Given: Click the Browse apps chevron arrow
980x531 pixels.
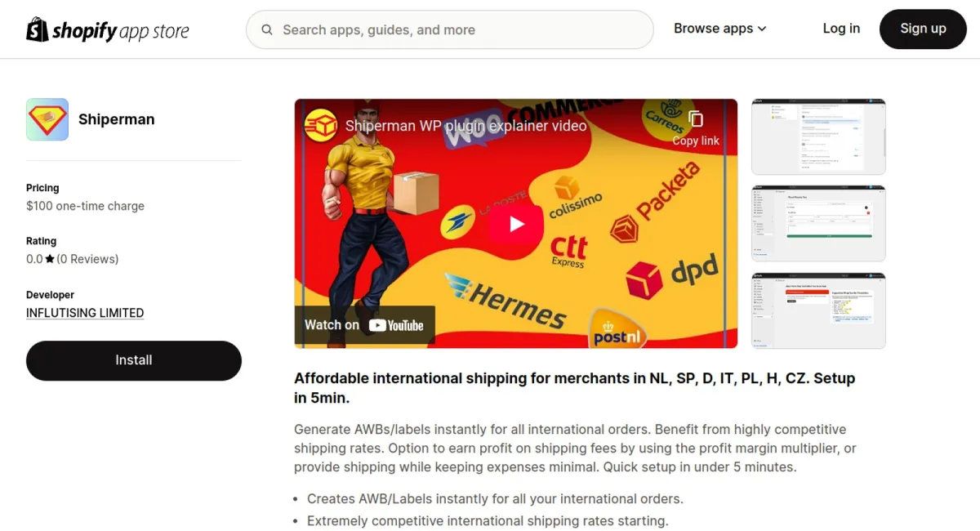Looking at the screenshot, I should (762, 29).
